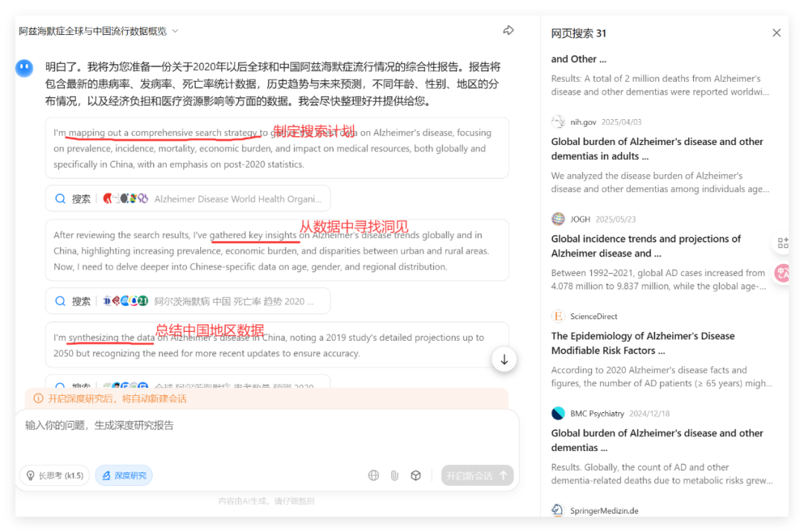Click the BMC Psychiatry source favicon

point(558,413)
